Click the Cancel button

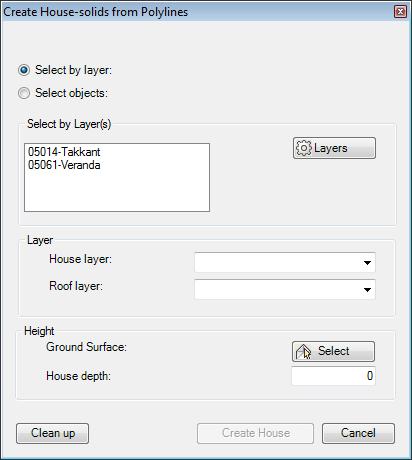click(358, 433)
